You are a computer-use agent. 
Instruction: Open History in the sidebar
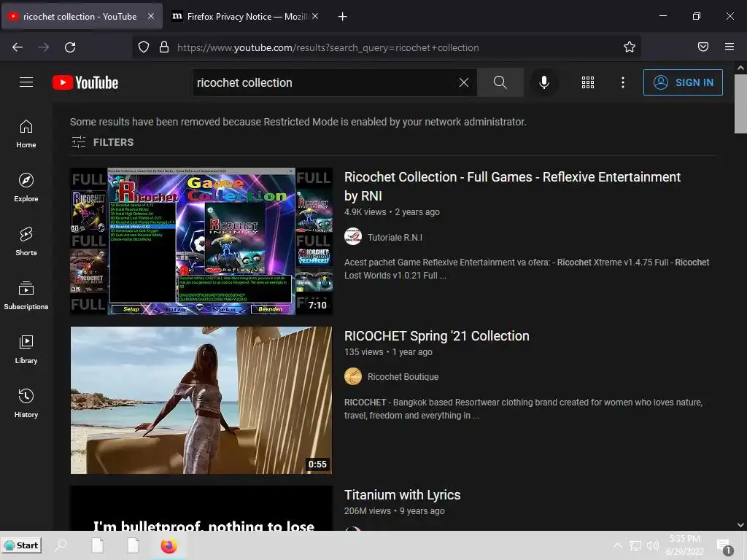pos(26,403)
